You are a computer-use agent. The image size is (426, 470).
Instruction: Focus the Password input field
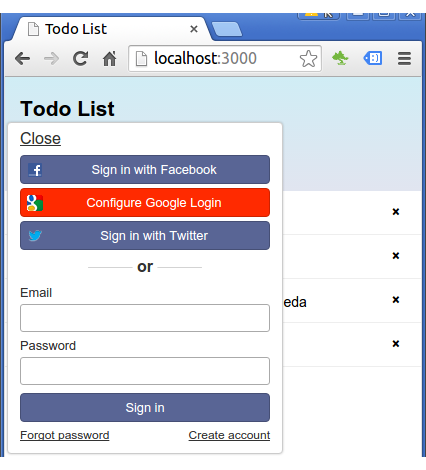tap(145, 371)
